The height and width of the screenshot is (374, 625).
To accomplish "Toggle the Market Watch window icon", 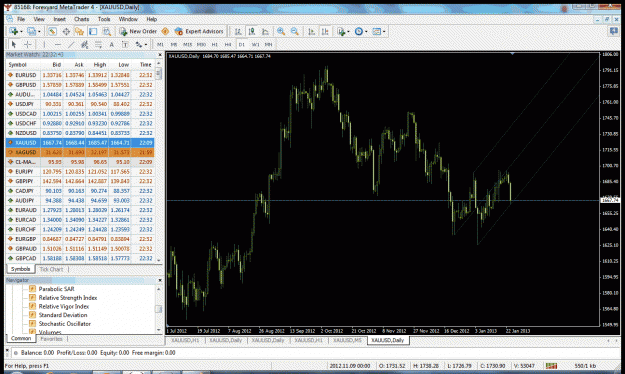I will click(52, 31).
